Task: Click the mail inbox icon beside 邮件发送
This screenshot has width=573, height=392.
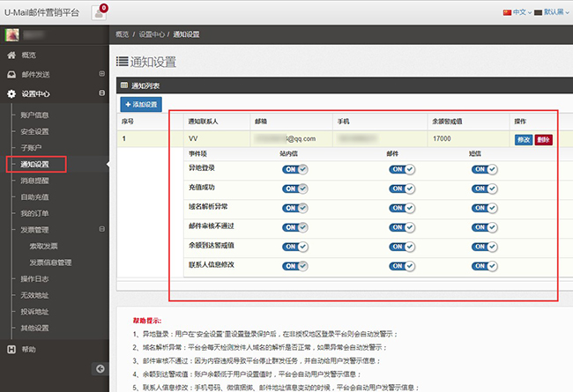Action: pyautogui.click(x=11, y=75)
